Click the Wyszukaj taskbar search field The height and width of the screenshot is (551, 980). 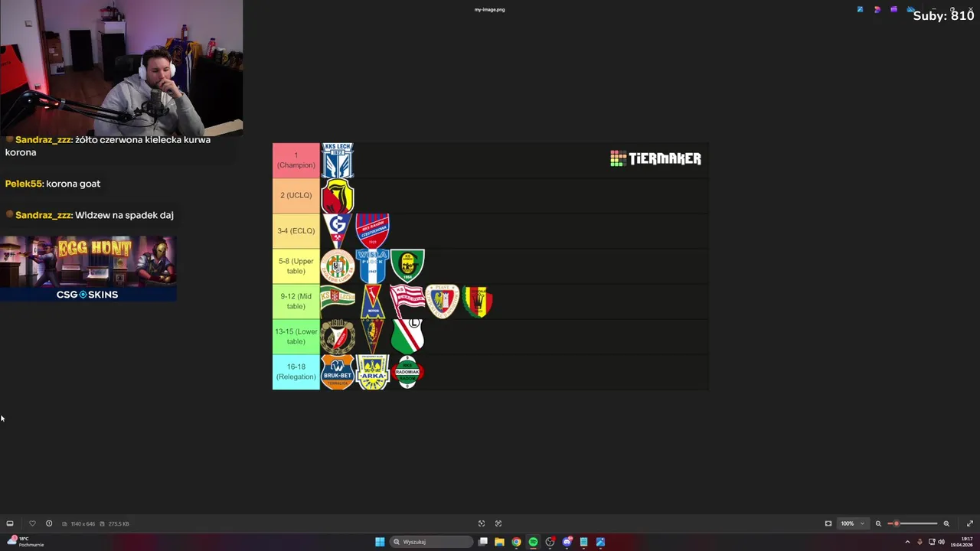click(x=432, y=542)
